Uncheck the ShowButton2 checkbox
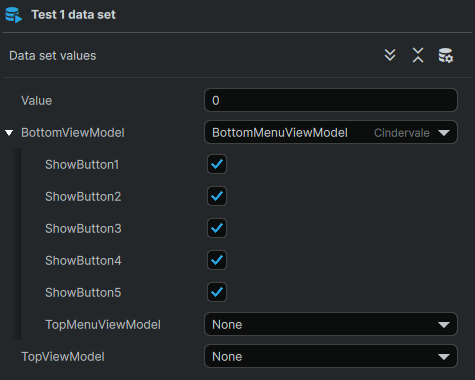Image resolution: width=475 pixels, height=380 pixels. (x=217, y=196)
